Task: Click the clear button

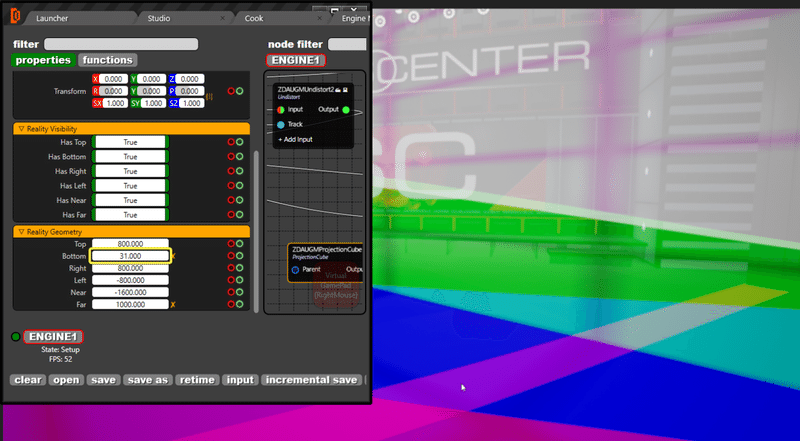Action: (x=28, y=380)
